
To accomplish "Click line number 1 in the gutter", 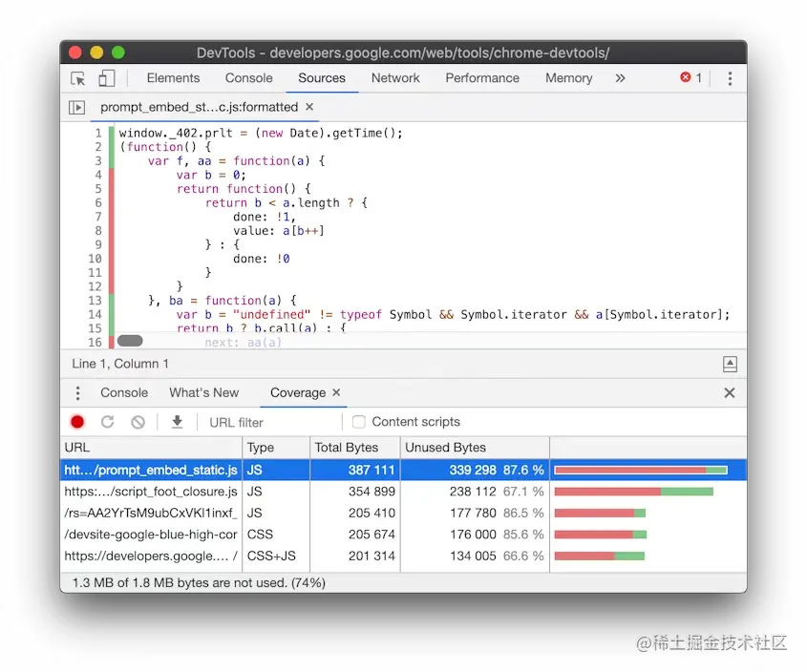I will pos(97,134).
